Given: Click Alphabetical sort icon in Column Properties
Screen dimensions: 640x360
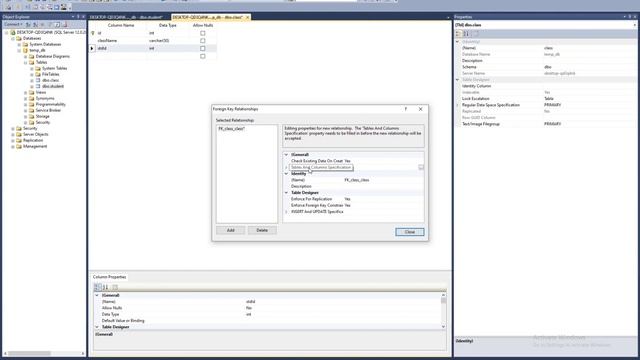Looking at the screenshot, I should tap(105, 287).
